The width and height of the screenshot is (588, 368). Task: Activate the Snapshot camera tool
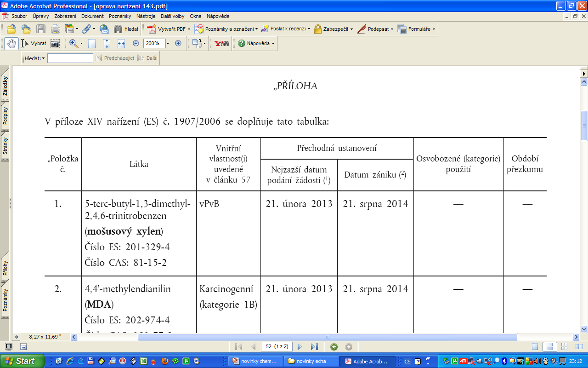point(55,43)
